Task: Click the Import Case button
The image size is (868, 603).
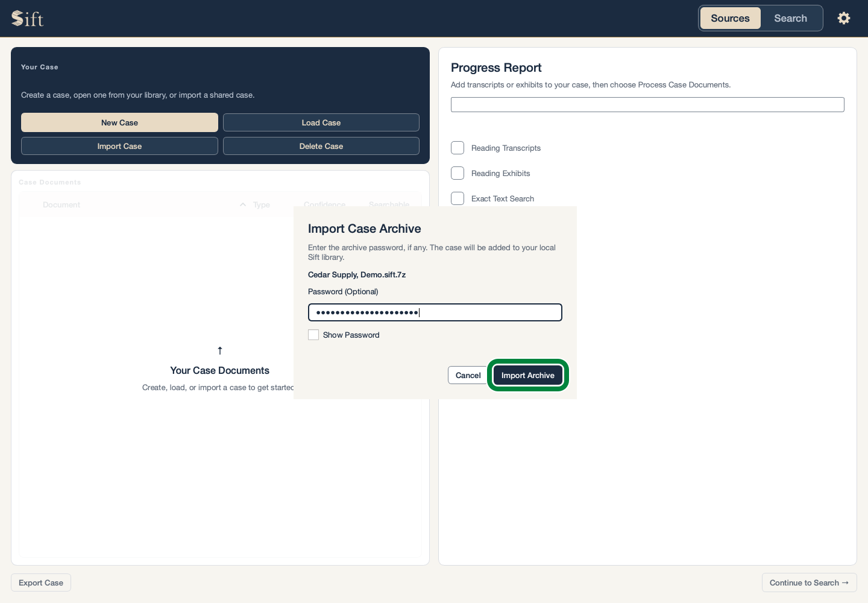Action: [x=119, y=146]
